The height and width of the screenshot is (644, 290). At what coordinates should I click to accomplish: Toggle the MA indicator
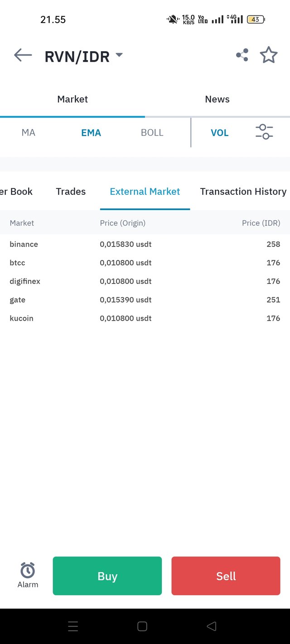click(x=29, y=133)
